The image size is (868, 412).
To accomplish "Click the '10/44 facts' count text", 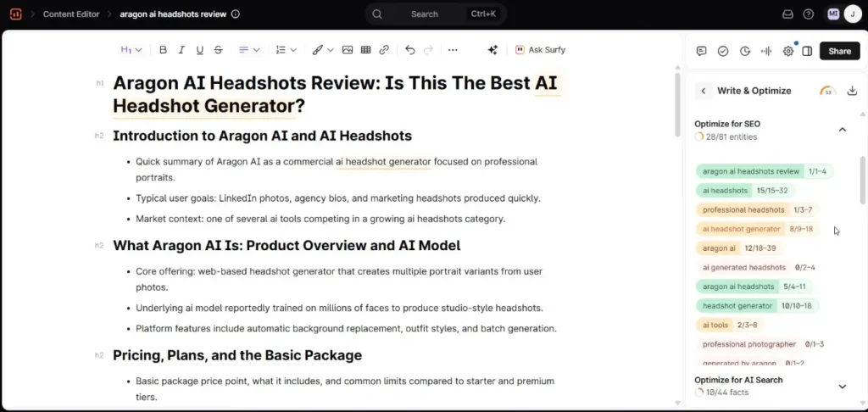I will pyautogui.click(x=726, y=393).
